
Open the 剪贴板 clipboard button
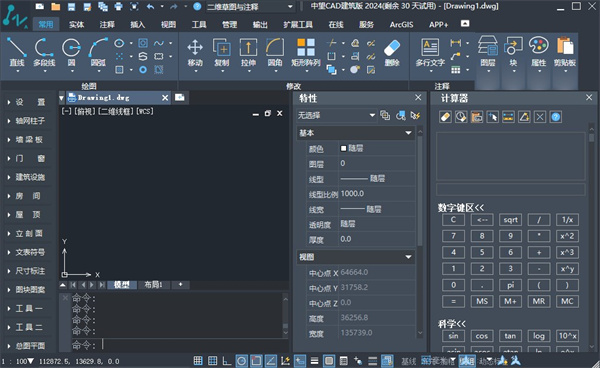pyautogui.click(x=565, y=52)
